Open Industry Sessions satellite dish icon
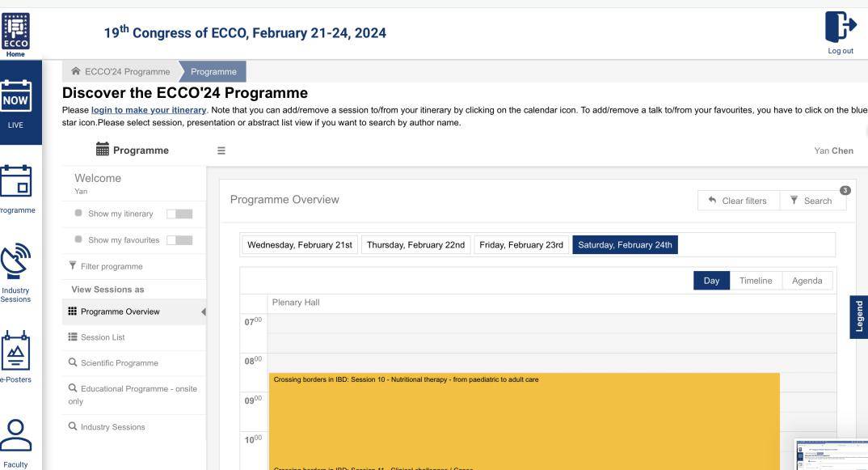The width and height of the screenshot is (868, 470). pyautogui.click(x=15, y=261)
